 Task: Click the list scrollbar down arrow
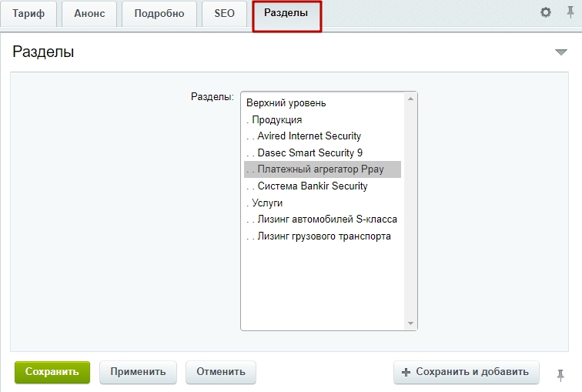coord(410,323)
